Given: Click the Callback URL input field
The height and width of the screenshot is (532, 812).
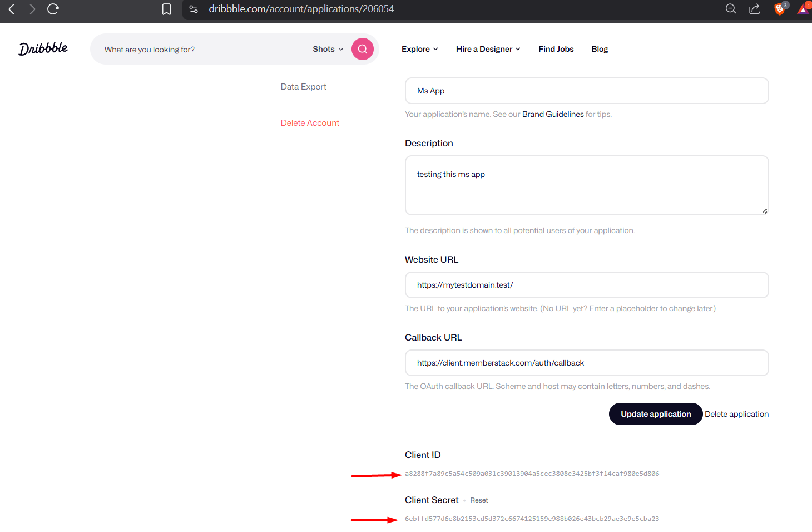Looking at the screenshot, I should tap(587, 363).
